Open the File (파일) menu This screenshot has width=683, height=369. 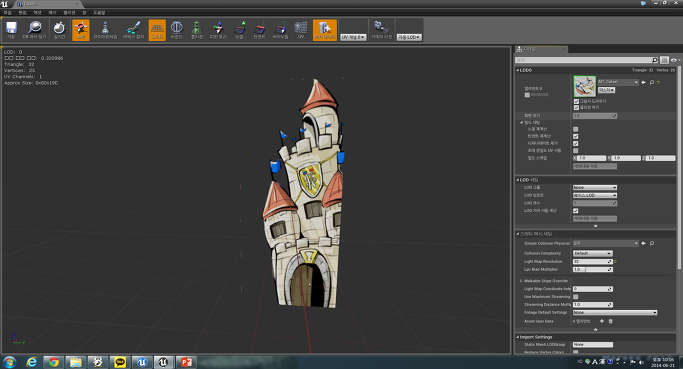coord(7,13)
